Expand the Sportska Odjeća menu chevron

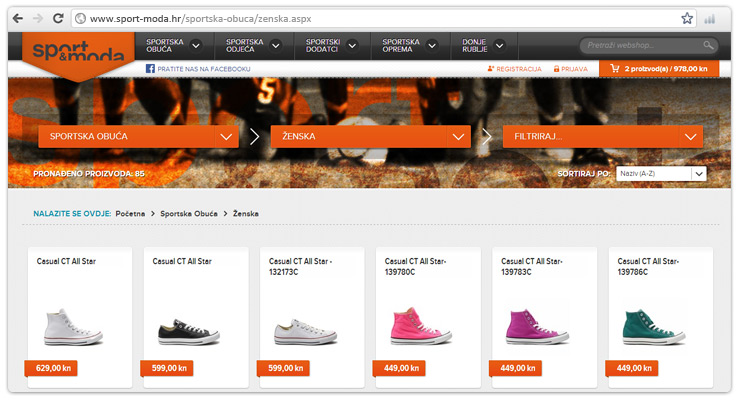pyautogui.click(x=276, y=46)
